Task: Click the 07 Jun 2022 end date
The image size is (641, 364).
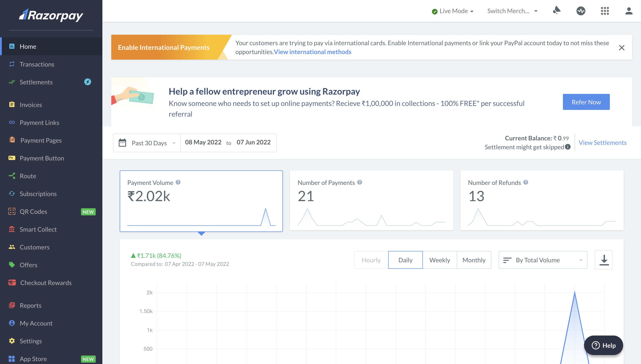Action: pos(254,142)
